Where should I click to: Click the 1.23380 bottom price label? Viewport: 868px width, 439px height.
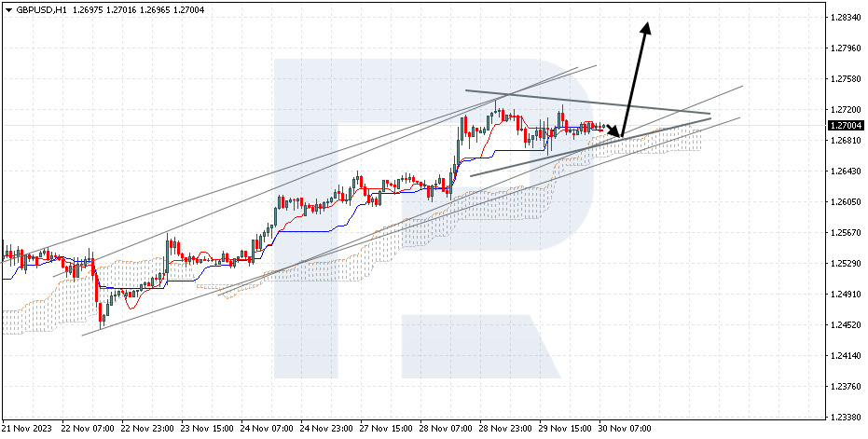coord(843,418)
